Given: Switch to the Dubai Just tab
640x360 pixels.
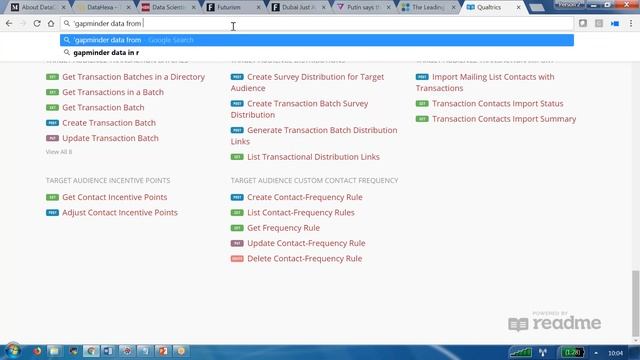Looking at the screenshot, I should coord(297,7).
